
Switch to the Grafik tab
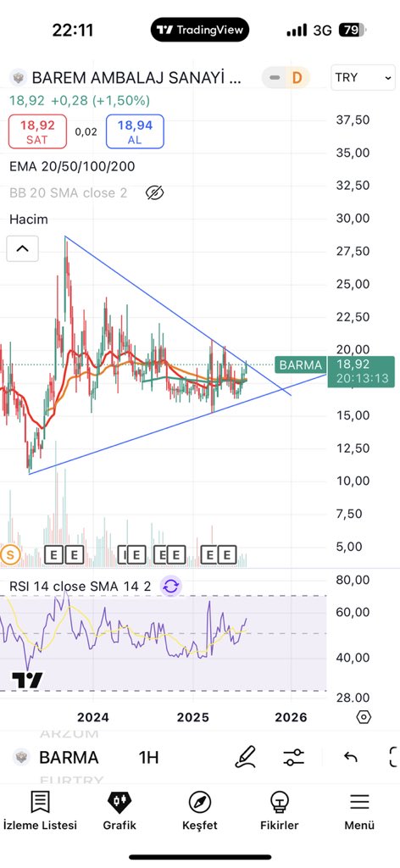pyautogui.click(x=119, y=810)
